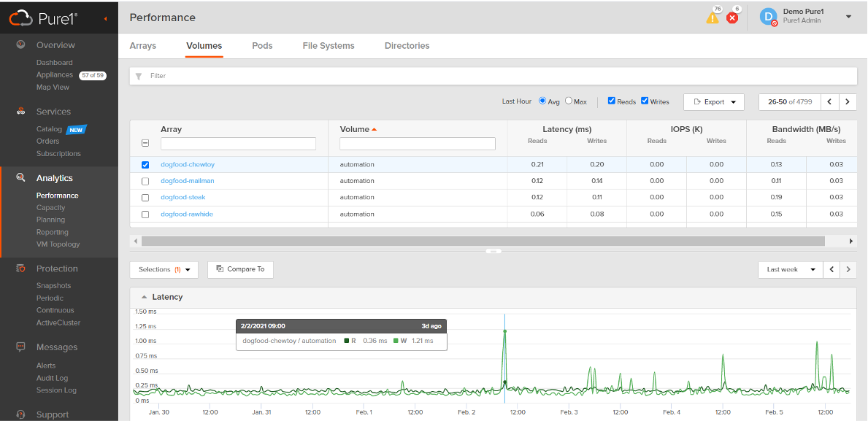The height and width of the screenshot is (421, 868).
Task: Collapse the Latency chart section
Action: [x=144, y=297]
